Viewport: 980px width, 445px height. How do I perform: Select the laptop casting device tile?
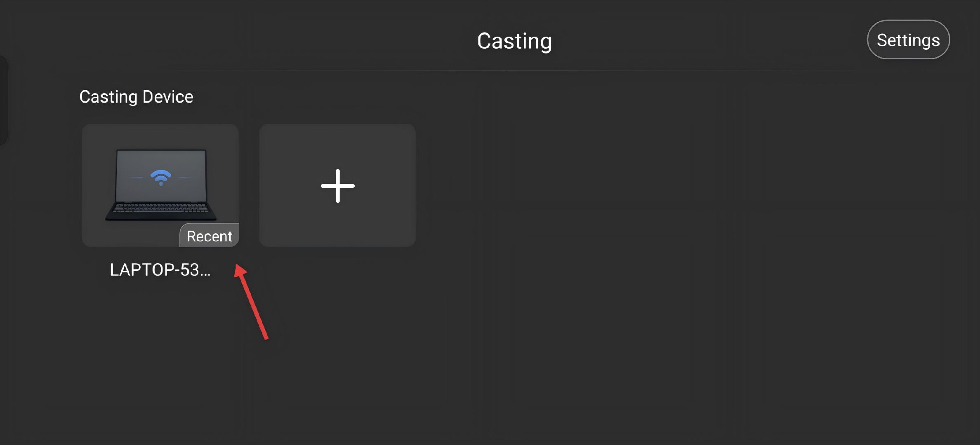pos(160,185)
